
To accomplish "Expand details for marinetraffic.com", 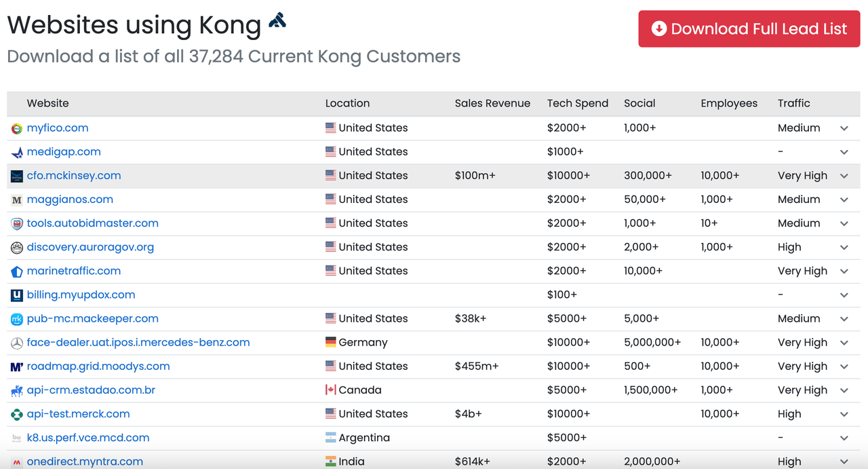I will 844,270.
